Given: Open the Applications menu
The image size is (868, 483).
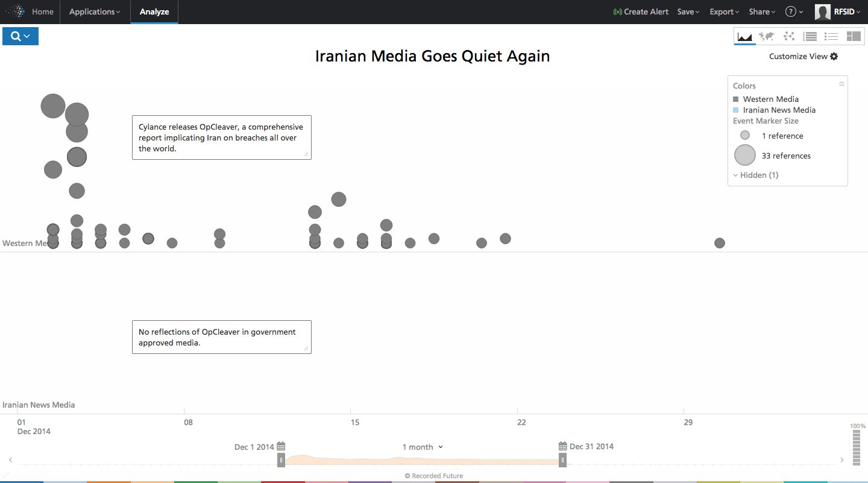Looking at the screenshot, I should [95, 12].
